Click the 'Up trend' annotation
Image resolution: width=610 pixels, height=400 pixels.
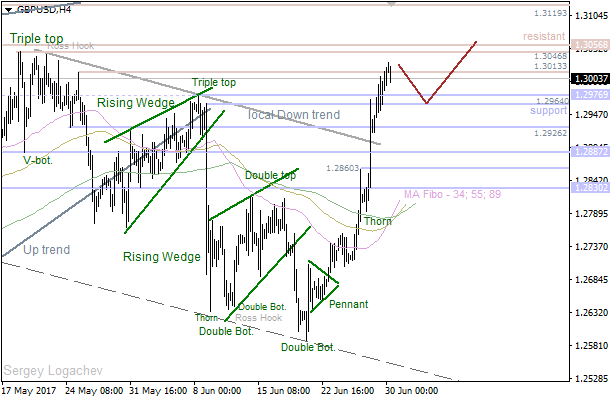[47, 250]
